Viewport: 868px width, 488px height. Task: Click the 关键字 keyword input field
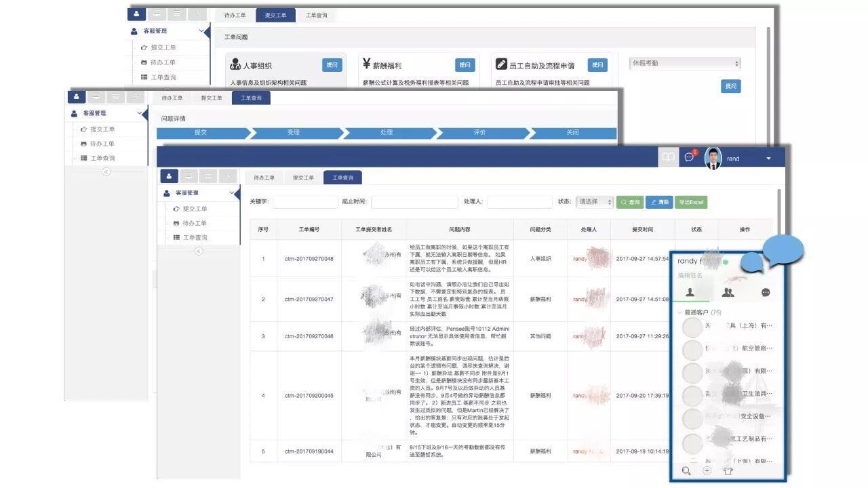(305, 202)
